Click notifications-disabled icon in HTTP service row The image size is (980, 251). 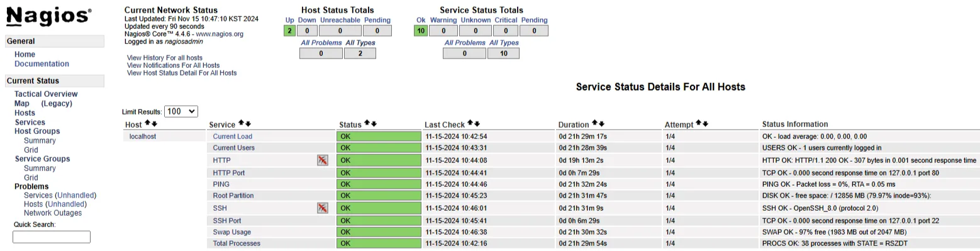323,160
